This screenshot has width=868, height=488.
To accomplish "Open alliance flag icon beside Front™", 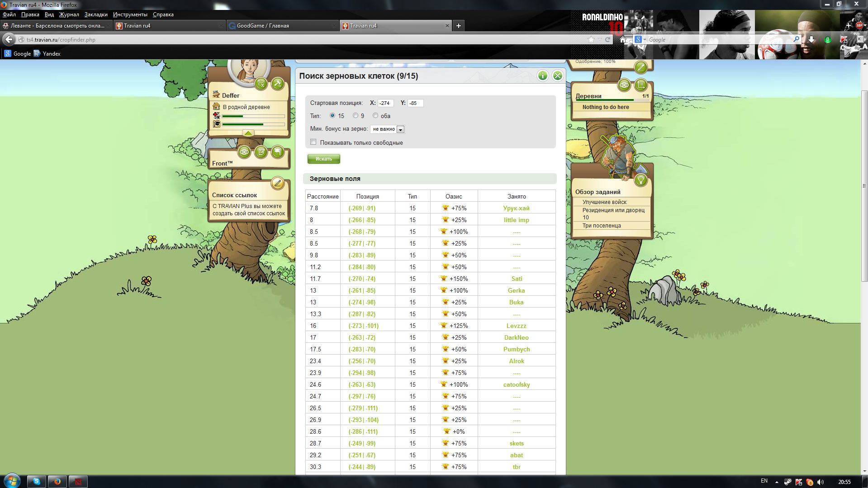I will click(277, 152).
